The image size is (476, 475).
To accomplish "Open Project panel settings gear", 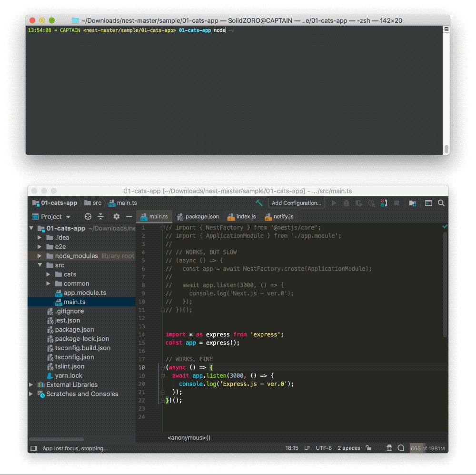I will pyautogui.click(x=116, y=216).
